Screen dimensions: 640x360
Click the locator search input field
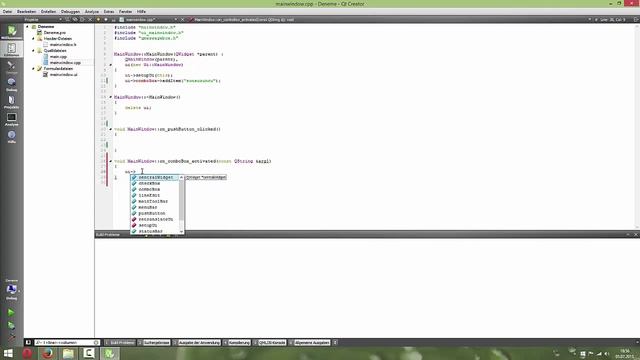(x=67, y=342)
